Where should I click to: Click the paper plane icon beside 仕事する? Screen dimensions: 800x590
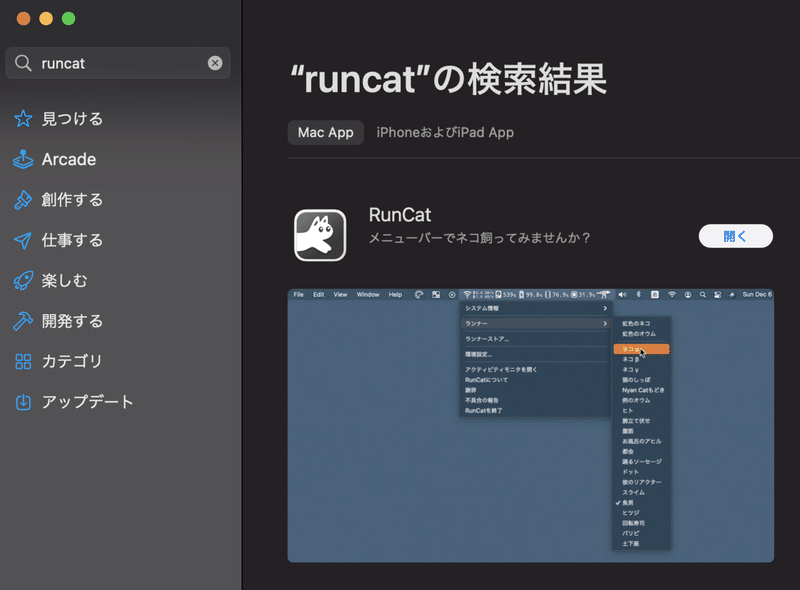(23, 240)
